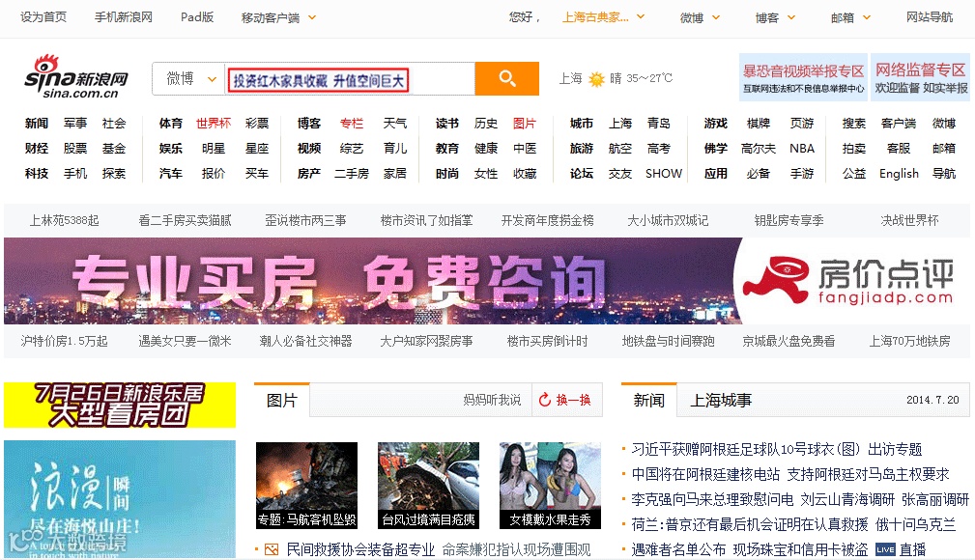Go to 汽车 section

click(x=170, y=173)
